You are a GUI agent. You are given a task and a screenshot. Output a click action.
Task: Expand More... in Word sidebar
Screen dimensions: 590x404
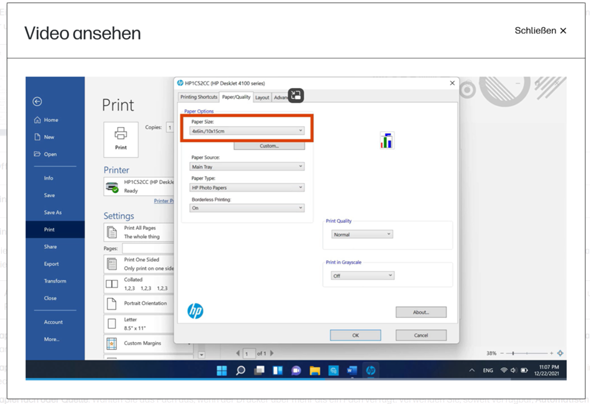click(x=52, y=339)
